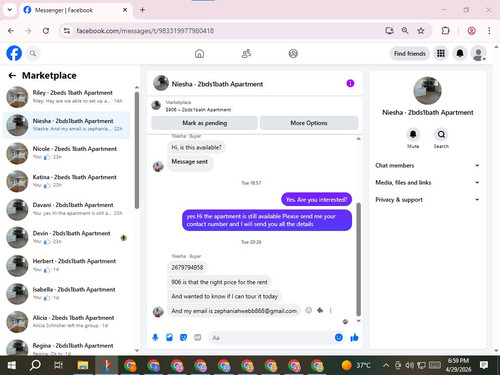Choose a sticker with the sticker icon
Image resolution: width=500 pixels, height=375 pixels.
click(x=183, y=338)
